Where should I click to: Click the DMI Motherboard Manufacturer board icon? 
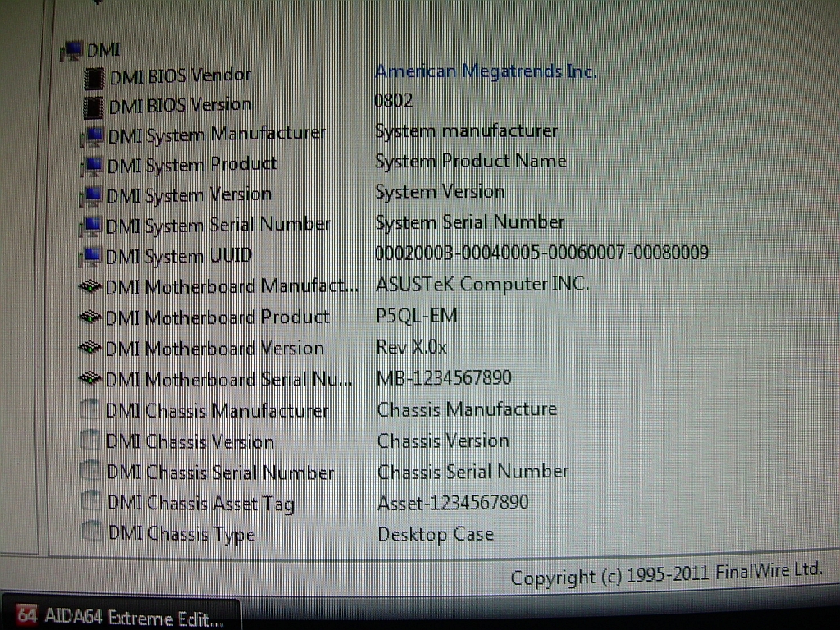tap(90, 287)
